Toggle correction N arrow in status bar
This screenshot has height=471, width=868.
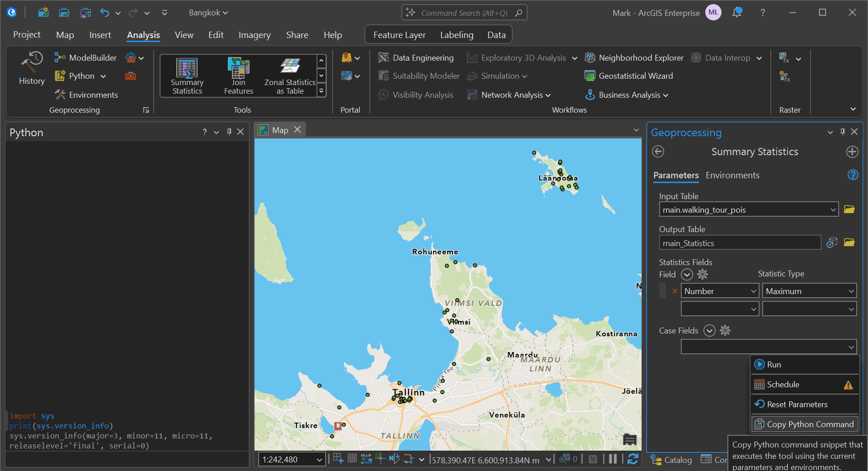point(394,459)
